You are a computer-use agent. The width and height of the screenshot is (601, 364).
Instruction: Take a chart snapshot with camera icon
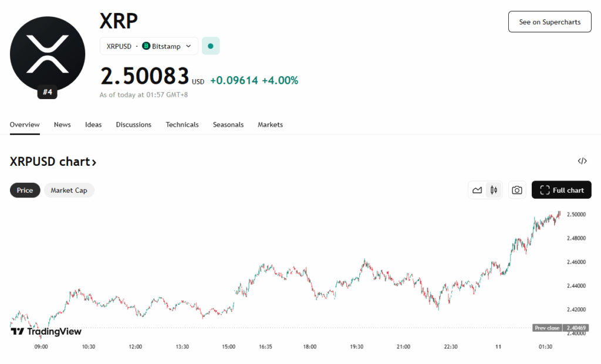click(516, 190)
